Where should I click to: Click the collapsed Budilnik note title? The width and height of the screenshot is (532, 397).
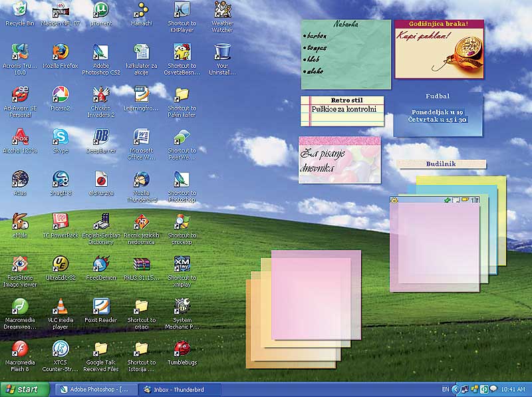click(x=441, y=164)
